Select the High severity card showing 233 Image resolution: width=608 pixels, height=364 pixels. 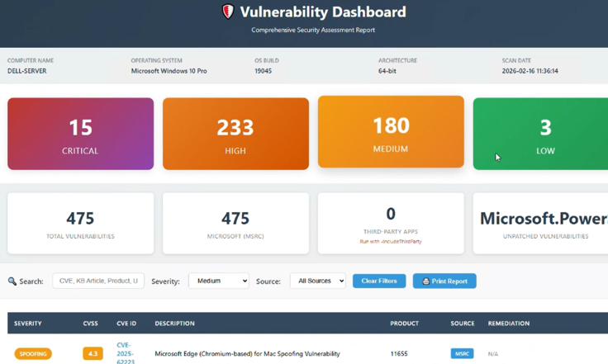coord(235,134)
